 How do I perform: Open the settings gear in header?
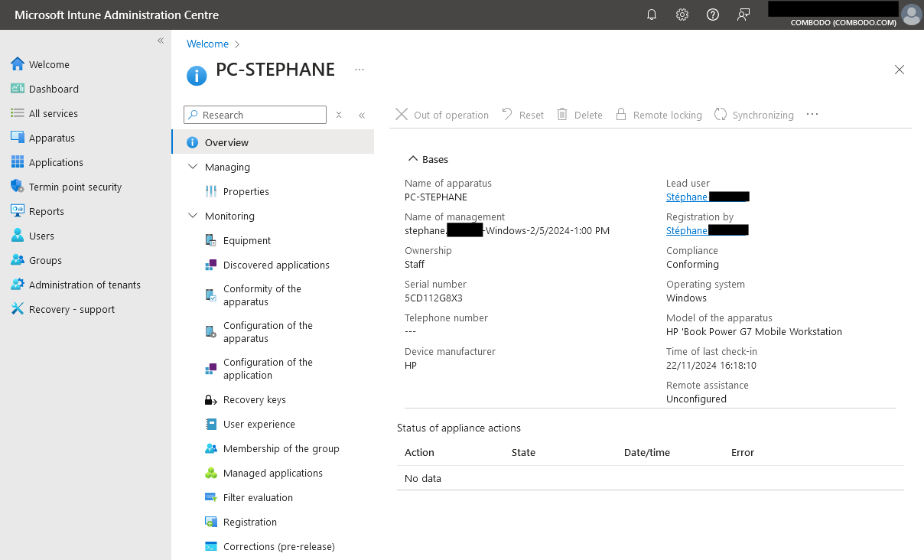682,15
